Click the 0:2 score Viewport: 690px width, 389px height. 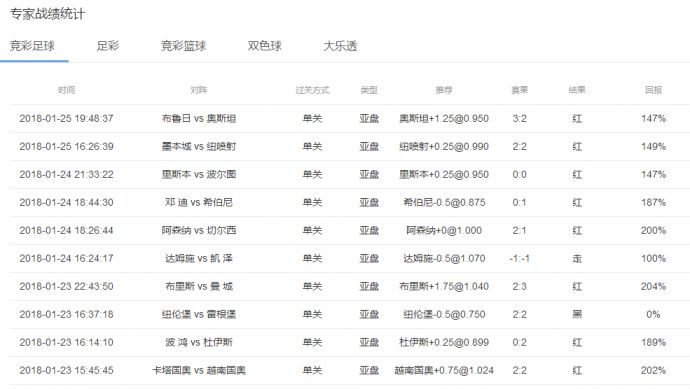click(520, 342)
